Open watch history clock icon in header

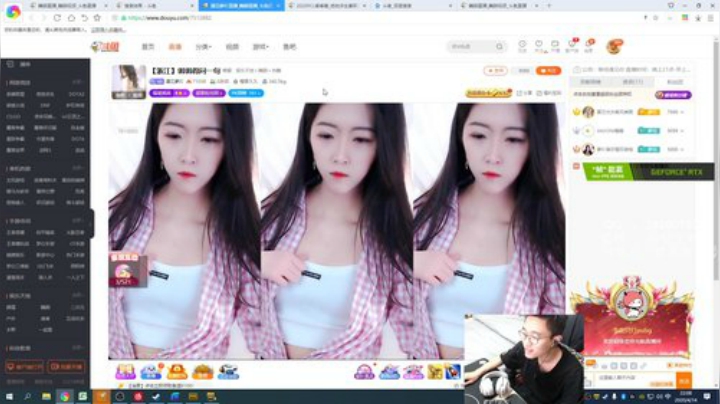tap(522, 45)
